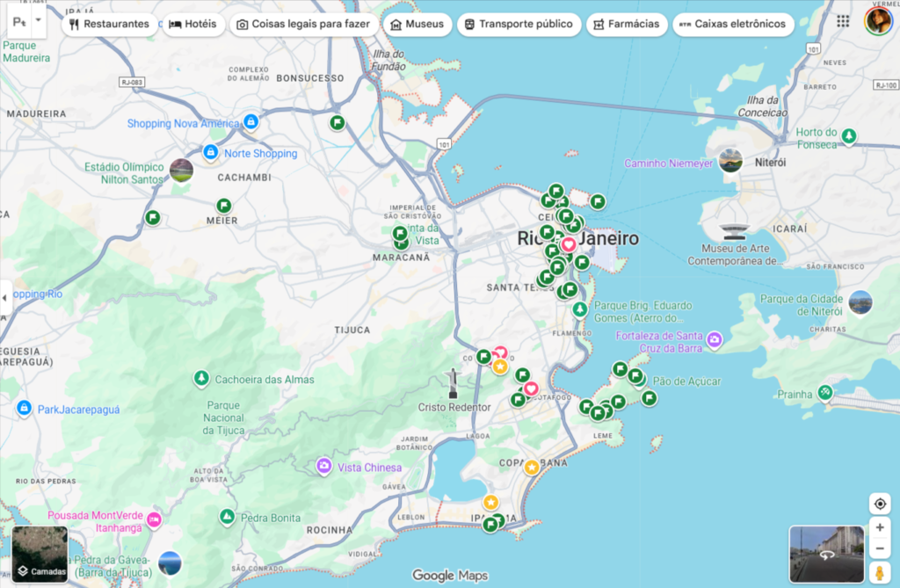Zoom out with the minus button
This screenshot has height=588, width=900.
(x=879, y=548)
